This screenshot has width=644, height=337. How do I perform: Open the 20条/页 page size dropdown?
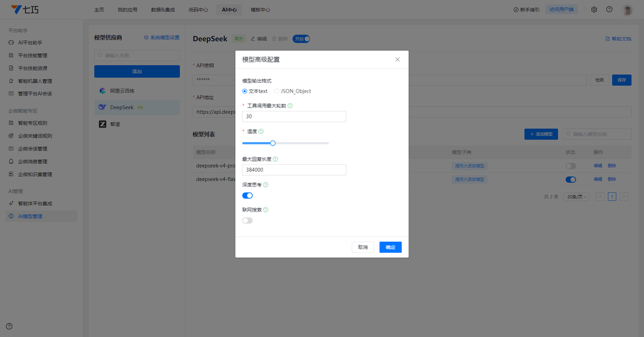click(577, 197)
